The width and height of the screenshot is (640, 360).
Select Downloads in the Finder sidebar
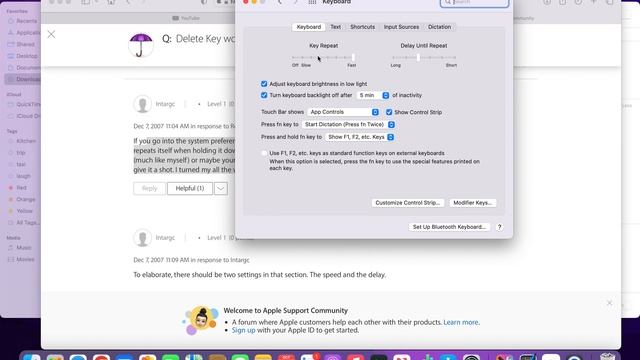click(23, 79)
